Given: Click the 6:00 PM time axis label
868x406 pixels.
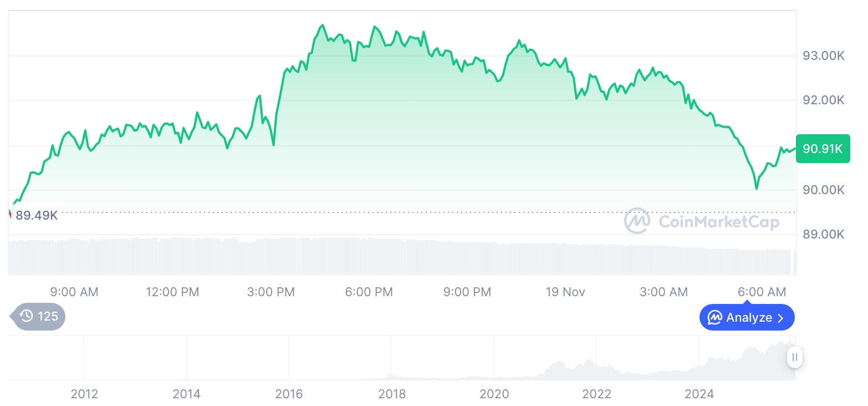Looking at the screenshot, I should [369, 292].
